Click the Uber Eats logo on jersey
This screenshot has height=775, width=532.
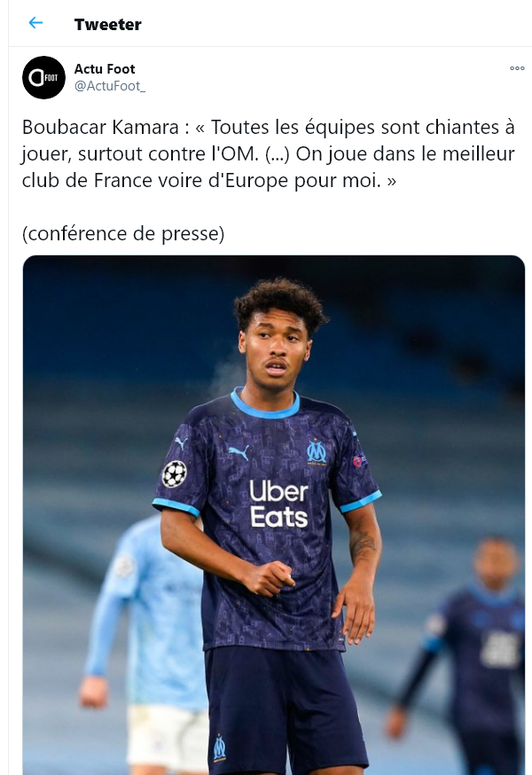coord(278,505)
